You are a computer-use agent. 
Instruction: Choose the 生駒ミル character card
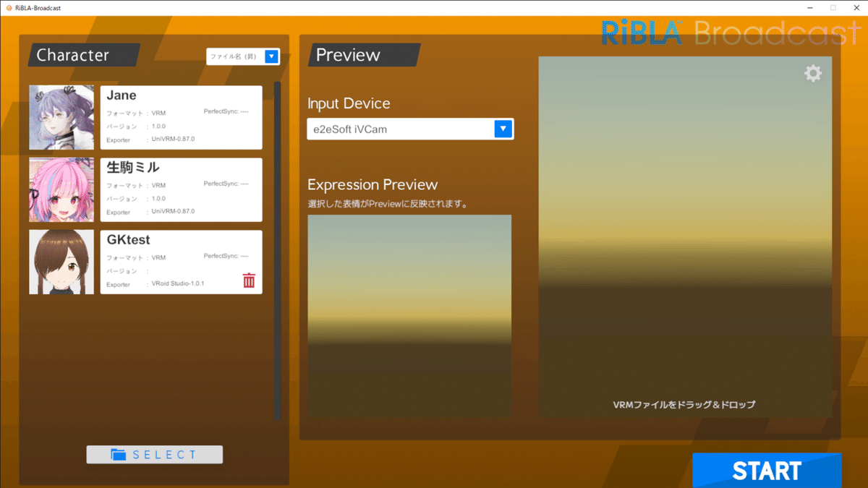pyautogui.click(x=181, y=189)
